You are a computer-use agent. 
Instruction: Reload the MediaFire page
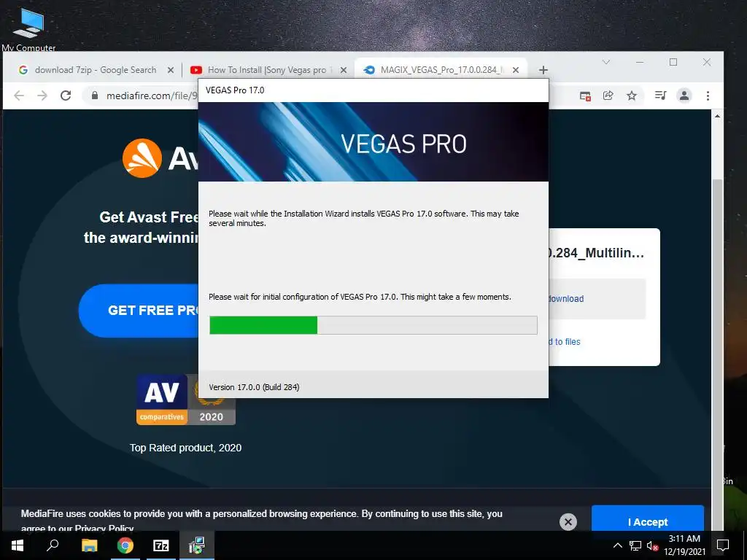click(x=66, y=96)
